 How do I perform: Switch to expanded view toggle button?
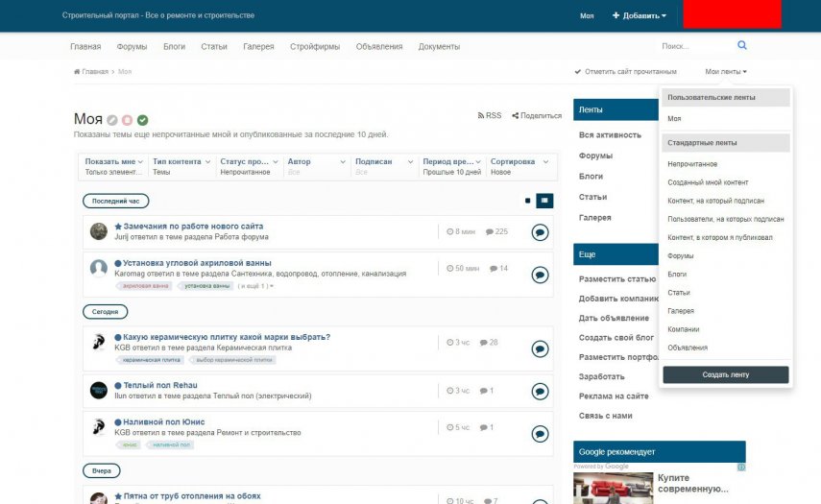click(544, 201)
